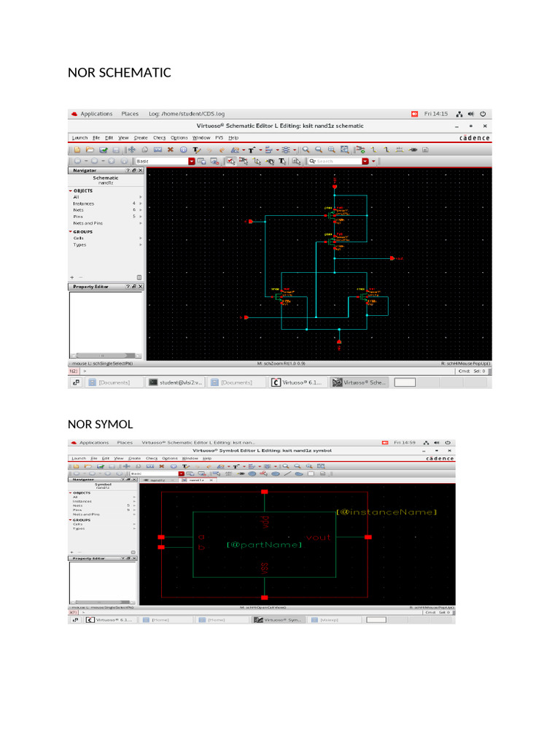This screenshot has width=560, height=747.
Task: Open the Create menu in the Schematic Editor
Action: coord(141,138)
